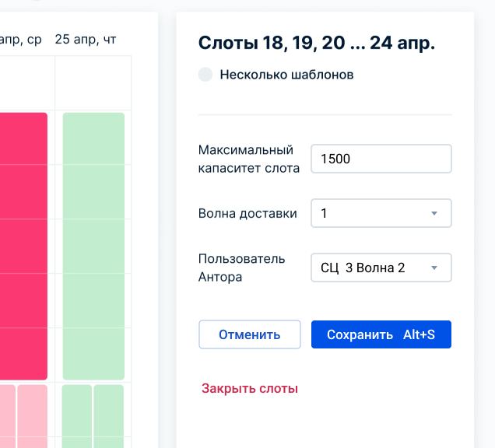Click the Слоты 18, 19, 20 ... 24 апр. heading

pos(316,43)
